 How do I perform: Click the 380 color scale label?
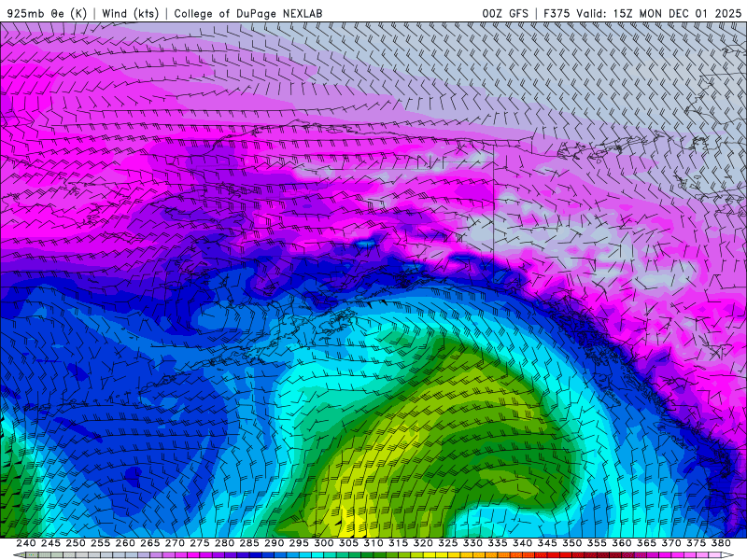click(x=720, y=543)
